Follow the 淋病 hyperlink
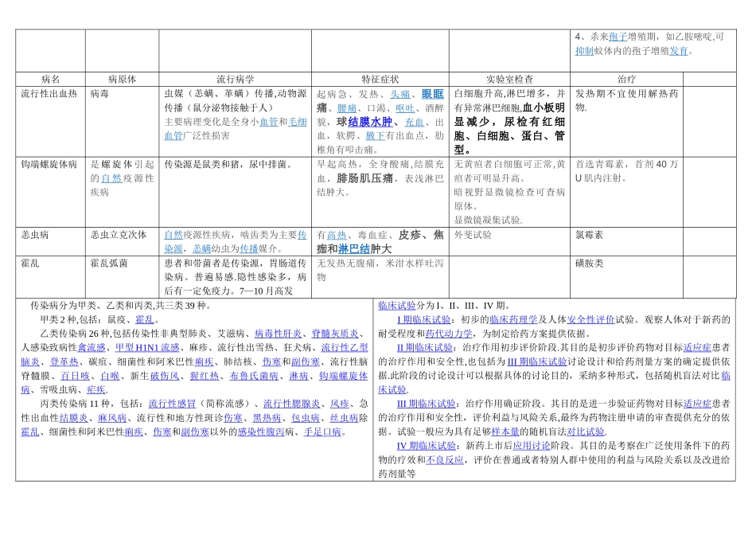This screenshot has width=756, height=535. point(298,375)
